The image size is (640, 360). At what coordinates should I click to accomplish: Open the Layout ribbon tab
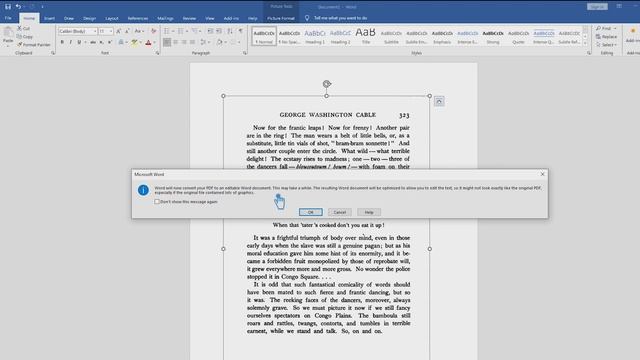111,18
